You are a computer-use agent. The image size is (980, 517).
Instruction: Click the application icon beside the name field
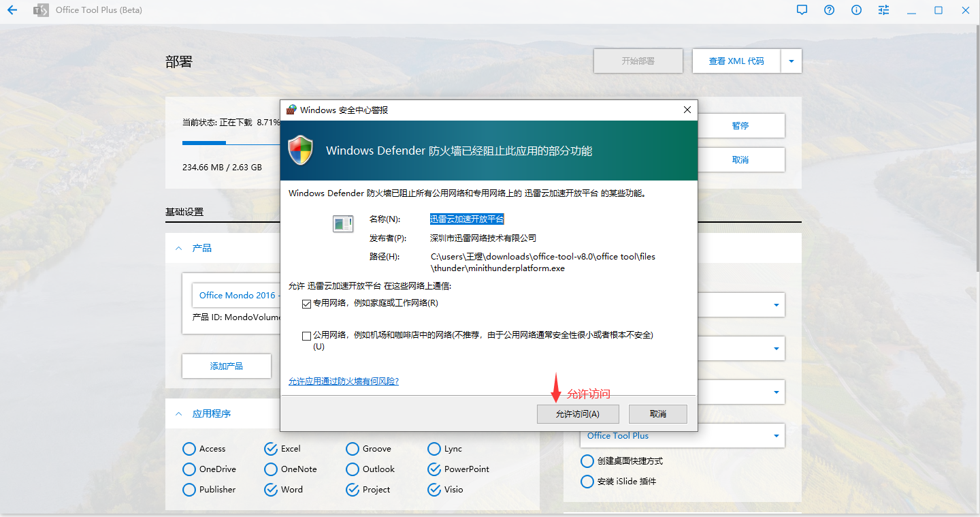coord(343,223)
